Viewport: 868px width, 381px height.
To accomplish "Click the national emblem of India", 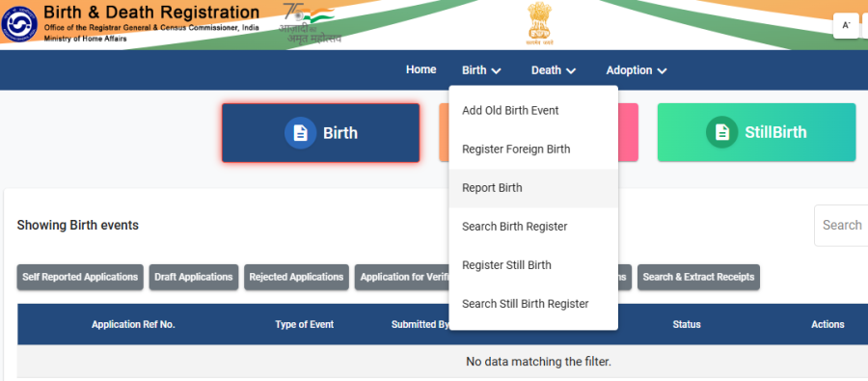I will click(540, 23).
